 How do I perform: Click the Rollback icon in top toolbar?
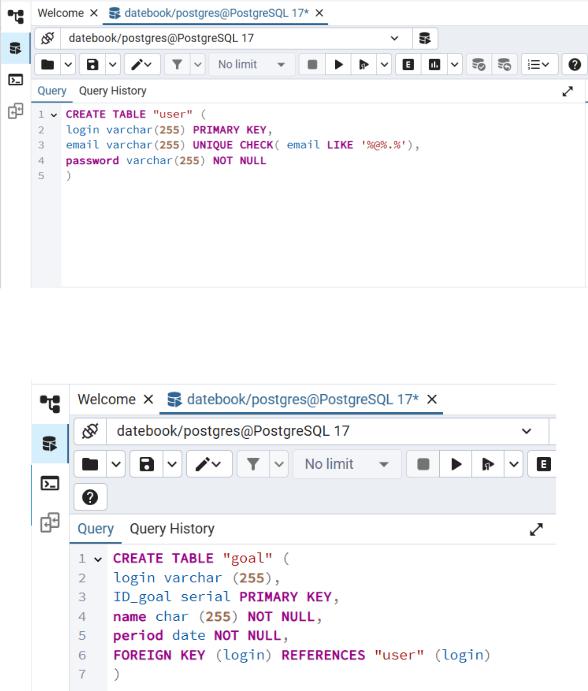(504, 65)
